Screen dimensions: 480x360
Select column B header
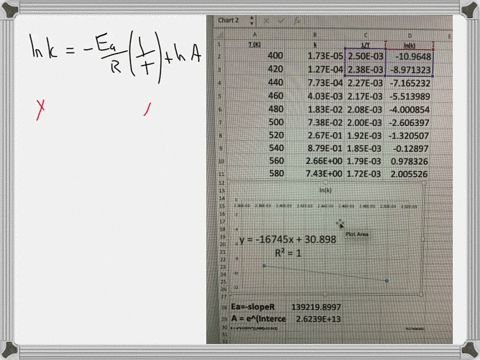pos(315,35)
